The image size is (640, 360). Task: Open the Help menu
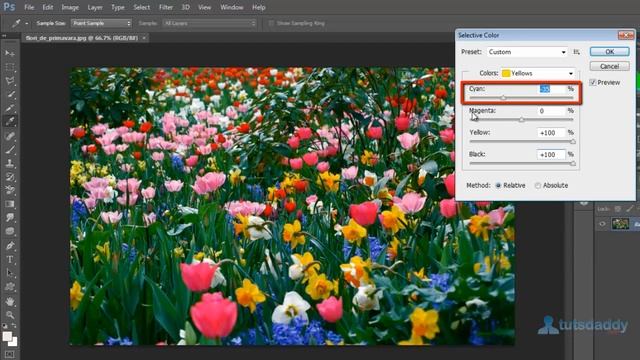(x=259, y=7)
